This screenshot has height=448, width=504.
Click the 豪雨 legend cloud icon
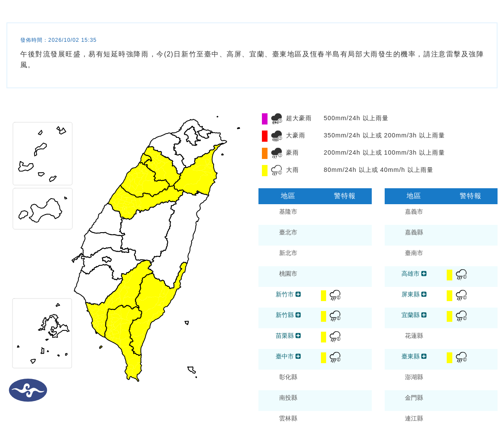(277, 153)
